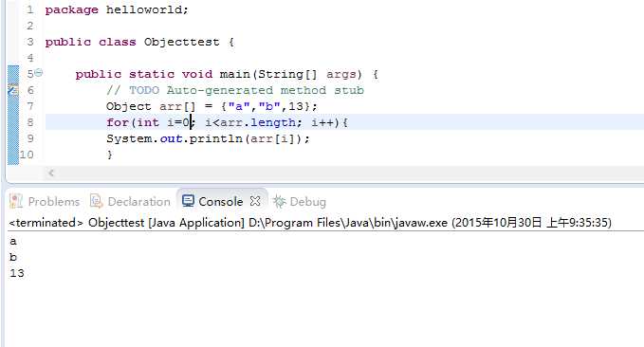The height and width of the screenshot is (347, 644).
Task: Click the word 'main' in the method signature
Action: coord(234,74)
